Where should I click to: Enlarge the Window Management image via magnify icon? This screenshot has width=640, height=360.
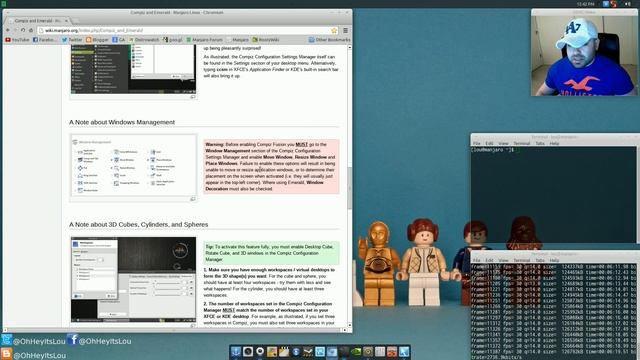point(193,199)
